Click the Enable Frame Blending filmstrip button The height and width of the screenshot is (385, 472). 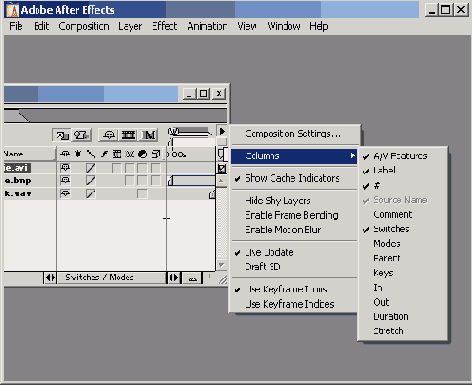coord(128,135)
